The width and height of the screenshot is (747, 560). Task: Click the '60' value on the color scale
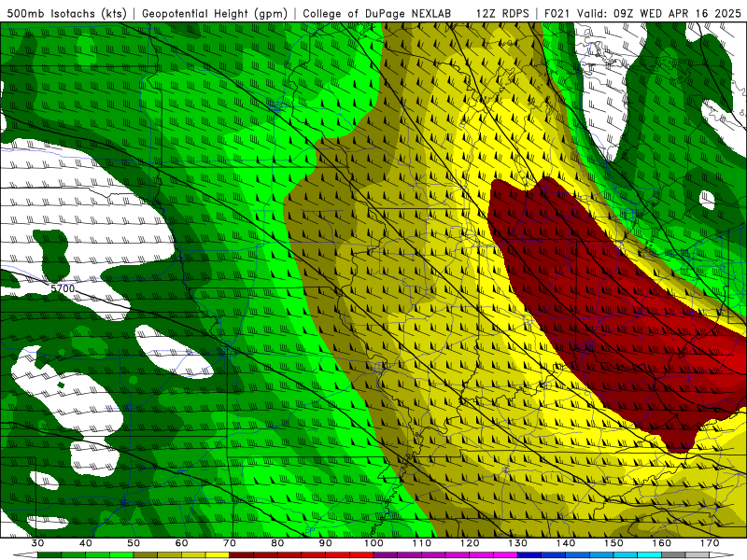tap(181, 543)
